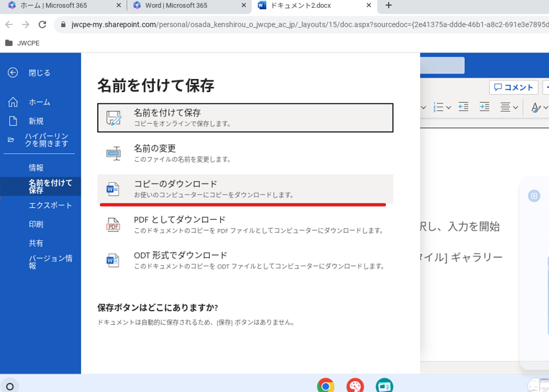The image size is (549, 392).
Task: Click the side pane icon in document
Action: click(534, 196)
